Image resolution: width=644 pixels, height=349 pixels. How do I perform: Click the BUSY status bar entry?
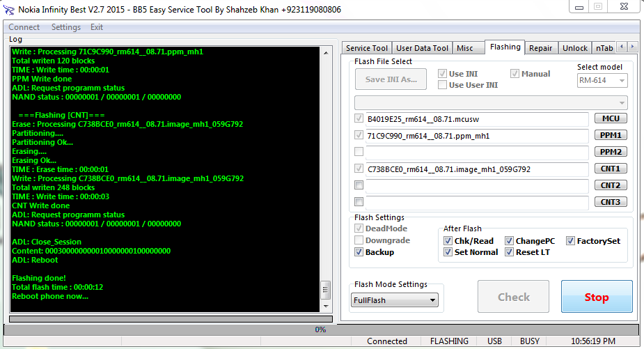pyautogui.click(x=529, y=341)
